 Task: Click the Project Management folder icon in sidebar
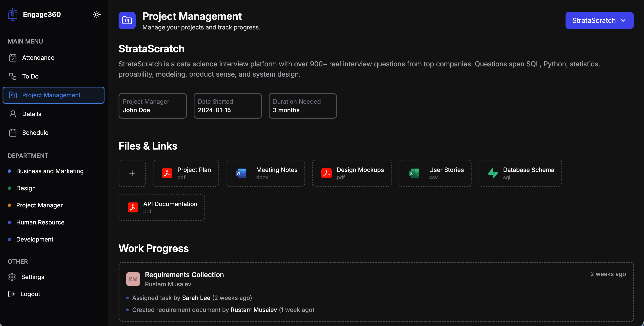tap(13, 95)
